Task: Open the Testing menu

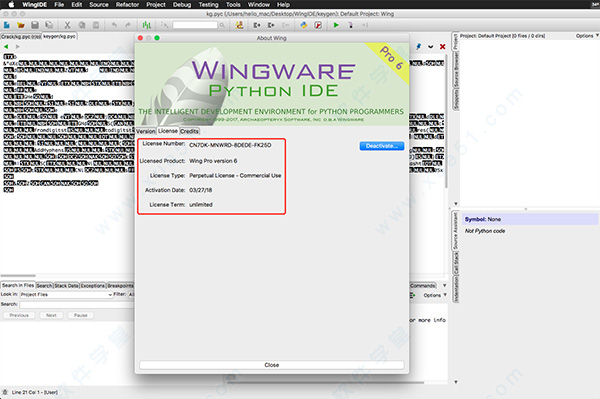Action: click(x=208, y=5)
